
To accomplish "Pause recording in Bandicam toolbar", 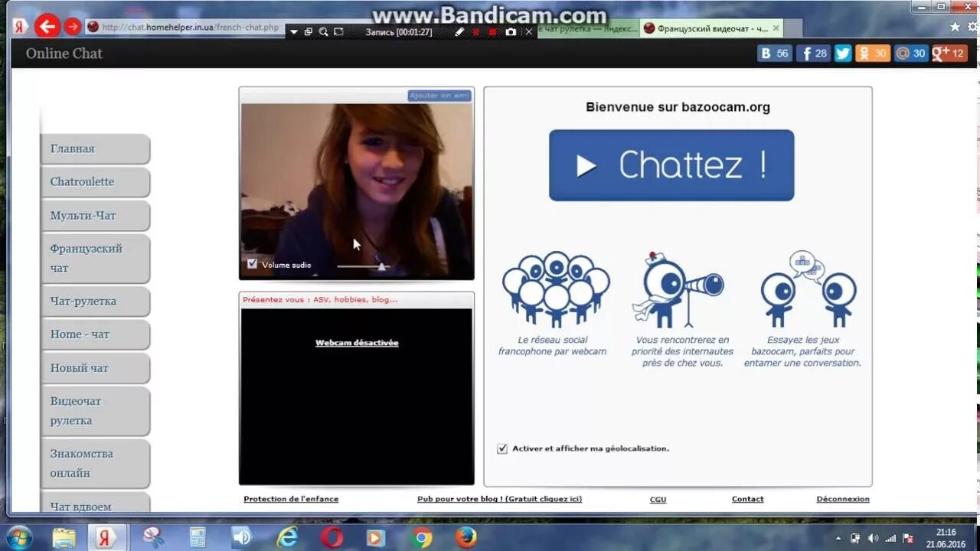I will click(x=475, y=32).
